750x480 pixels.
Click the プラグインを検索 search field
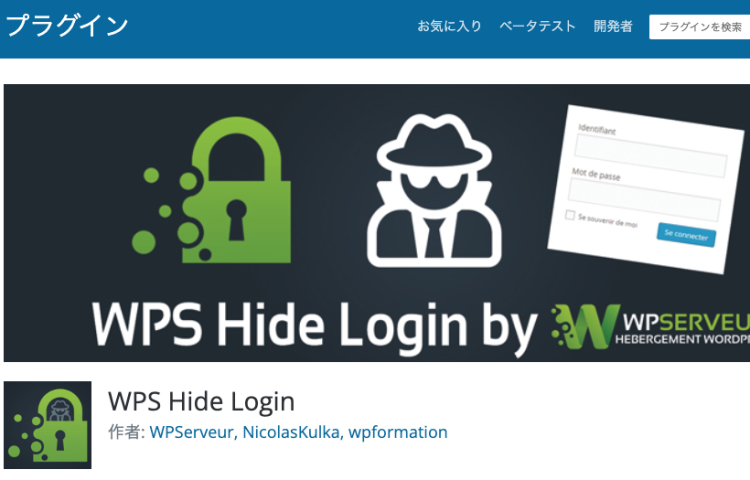(x=699, y=27)
